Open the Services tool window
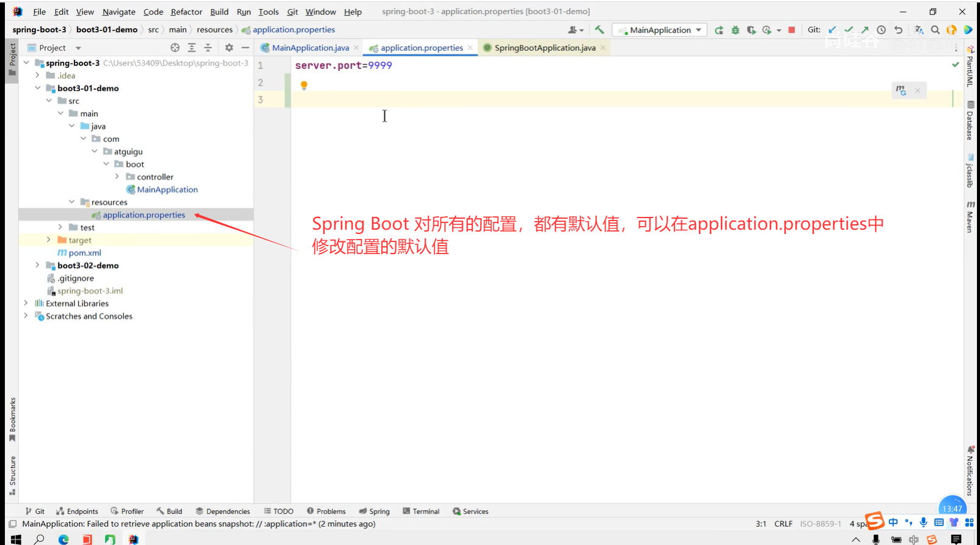This screenshot has height=545, width=980. 470,511
